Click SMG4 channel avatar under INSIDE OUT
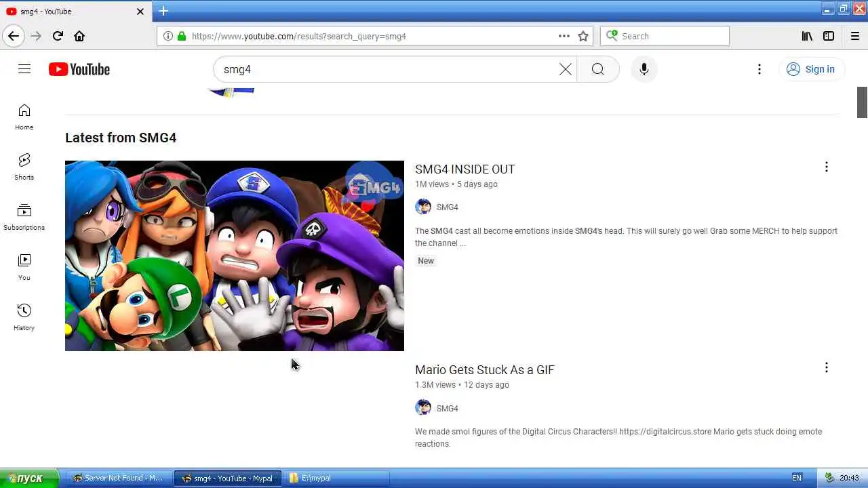The image size is (868, 488). [423, 207]
